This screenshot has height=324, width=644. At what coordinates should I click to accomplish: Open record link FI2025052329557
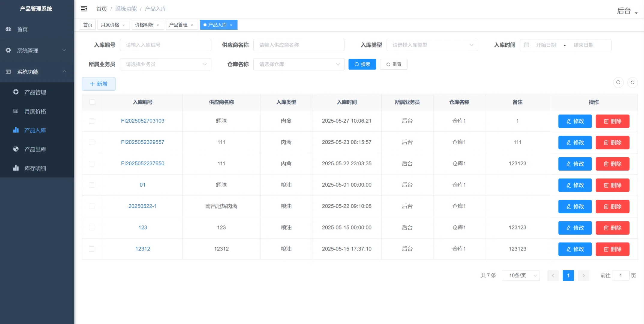(143, 142)
